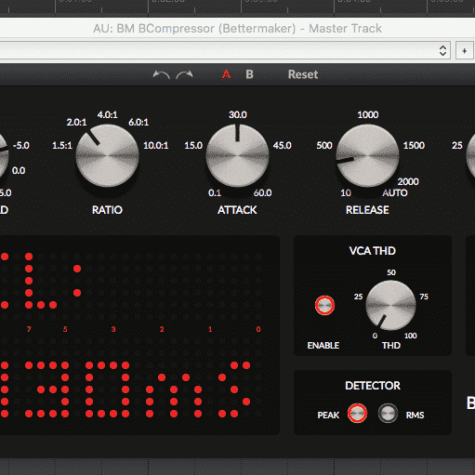Click the DETECTOR section title
Image resolution: width=475 pixels, height=475 pixels.
(x=373, y=386)
